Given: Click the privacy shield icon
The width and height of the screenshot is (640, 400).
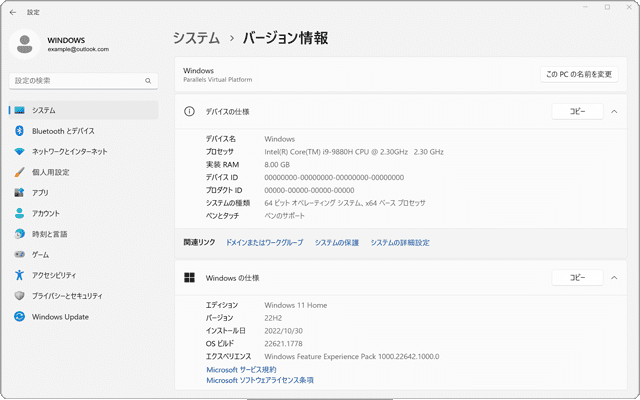Looking at the screenshot, I should pyautogui.click(x=19, y=296).
